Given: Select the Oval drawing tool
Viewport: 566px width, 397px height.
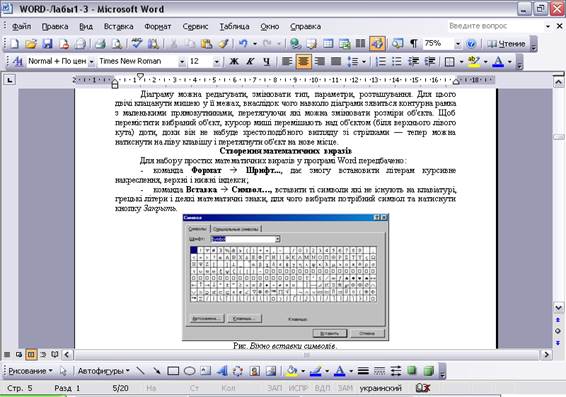Looking at the screenshot, I should tap(190, 371).
